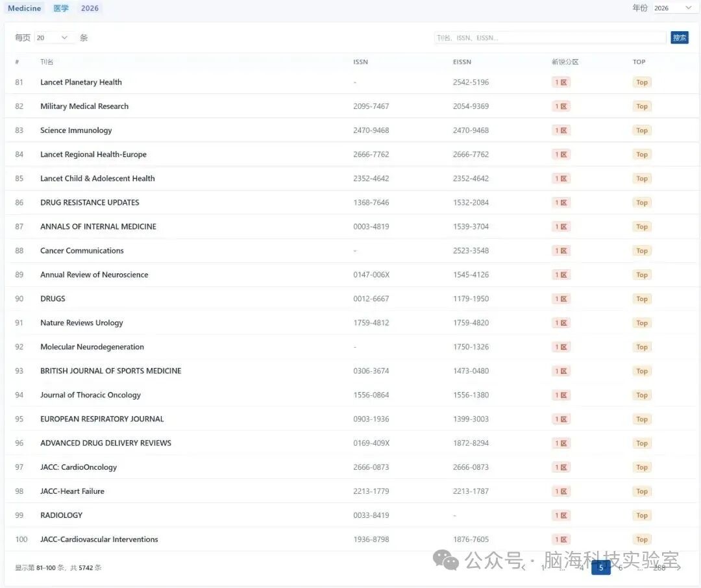Image resolution: width=701 pixels, height=588 pixels.
Task: Select journal Nature Reviews Urology
Action: click(82, 323)
